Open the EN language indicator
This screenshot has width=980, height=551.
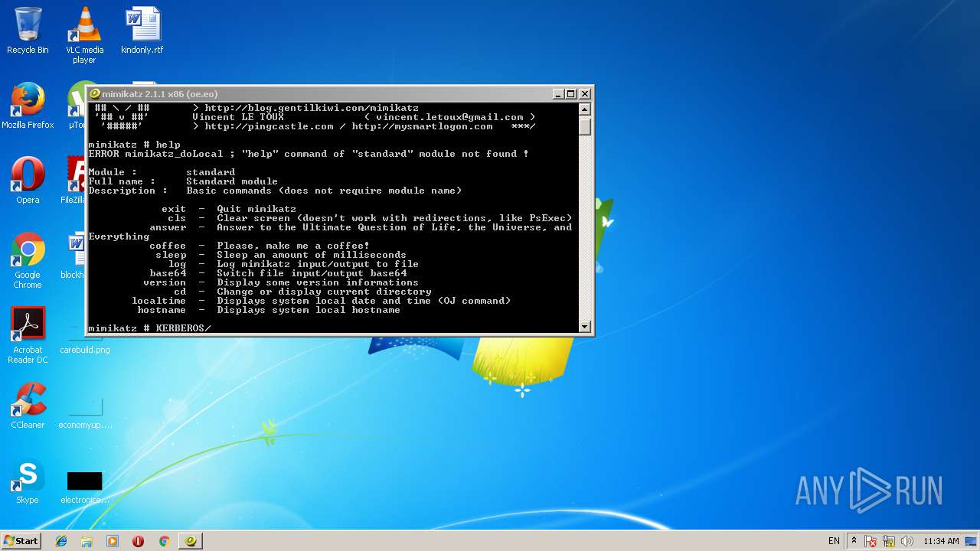tap(834, 541)
